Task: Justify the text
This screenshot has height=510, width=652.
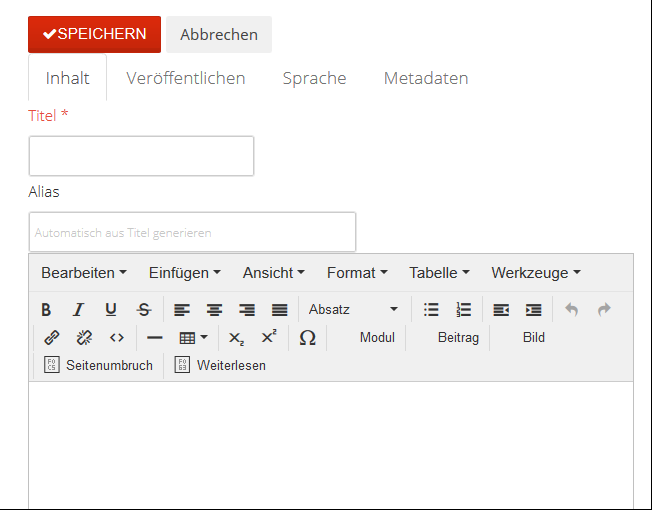Action: (279, 310)
